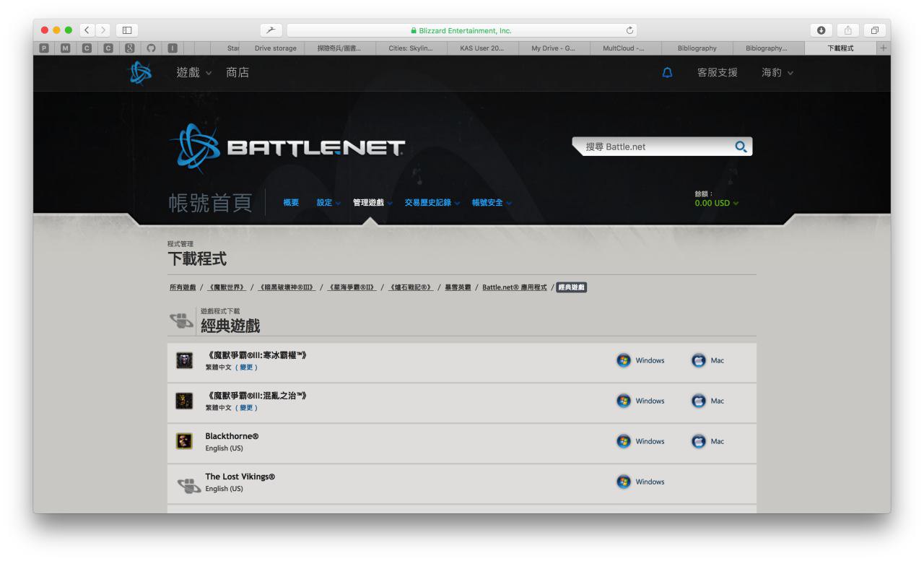Show all tabs overview
This screenshot has height=561, width=924.
tap(874, 30)
